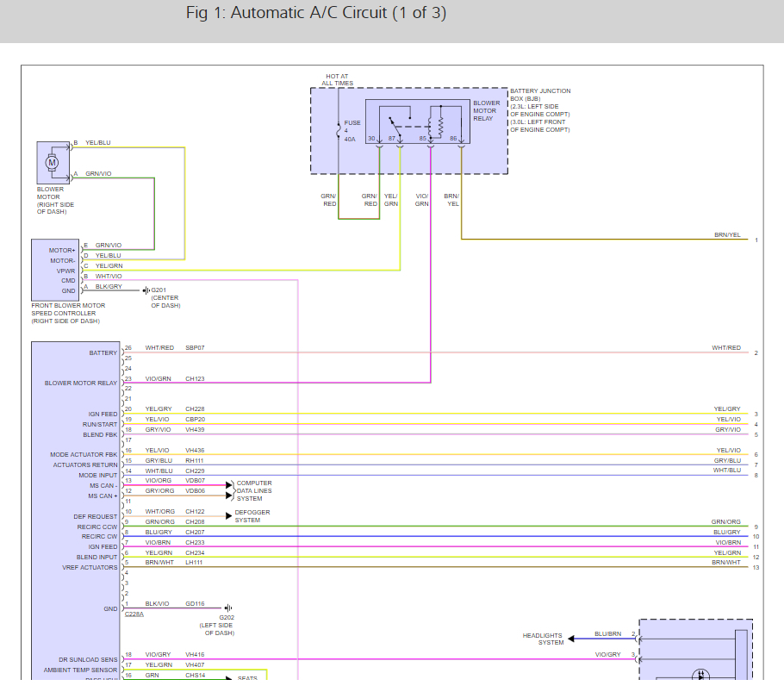This screenshot has width=784, height=692.
Task: Click the Computer Data Lines System arrows
Action: click(x=228, y=490)
